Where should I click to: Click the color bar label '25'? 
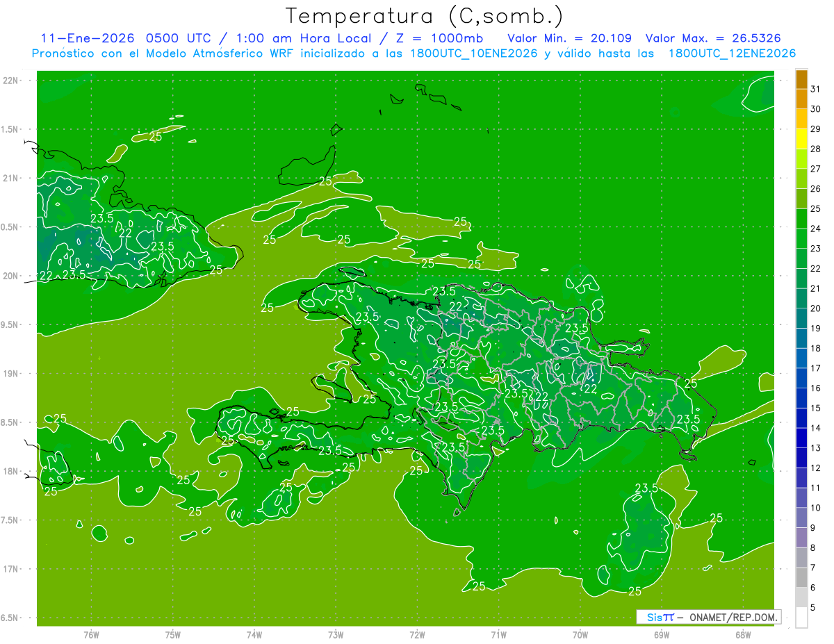(815, 208)
